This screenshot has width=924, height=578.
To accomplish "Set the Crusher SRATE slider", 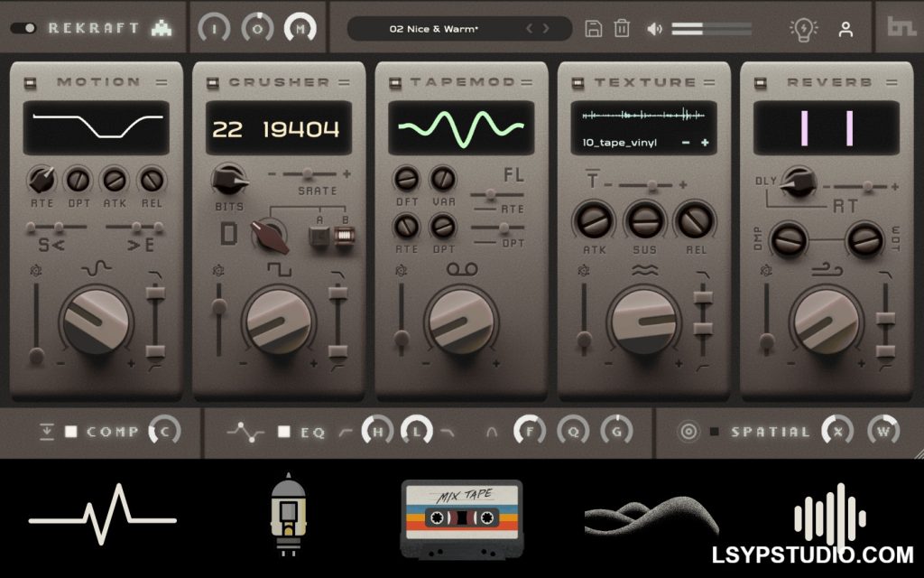I will coord(310,174).
